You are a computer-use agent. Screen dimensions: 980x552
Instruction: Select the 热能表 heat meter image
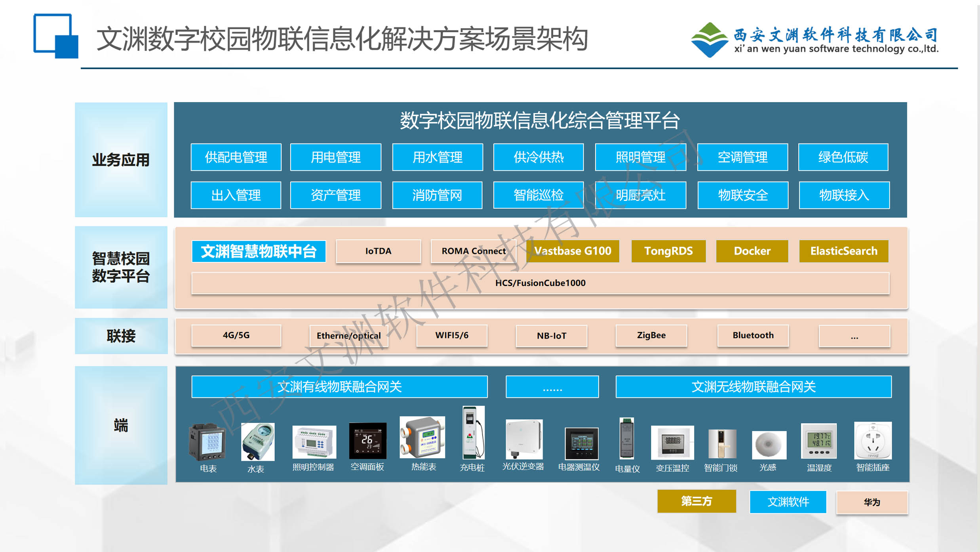(x=422, y=437)
